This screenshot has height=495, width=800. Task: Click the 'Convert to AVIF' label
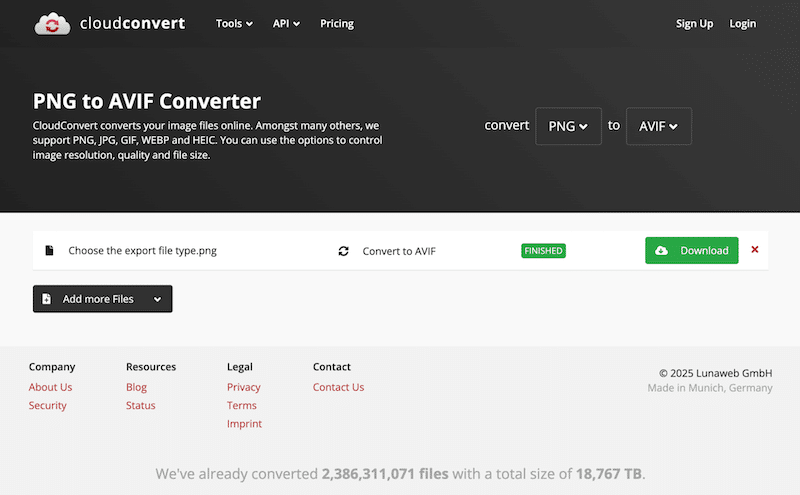coord(399,251)
